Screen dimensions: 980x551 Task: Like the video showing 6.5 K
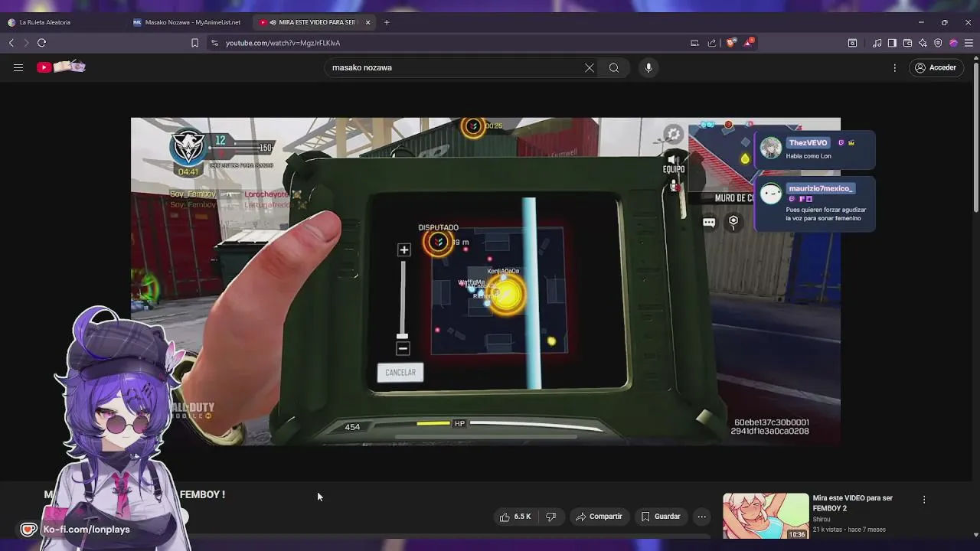coord(514,517)
